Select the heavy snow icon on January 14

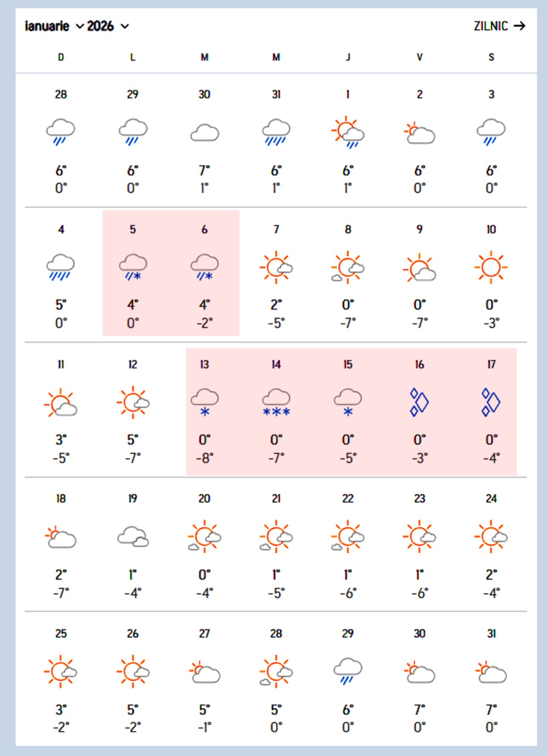(x=276, y=403)
